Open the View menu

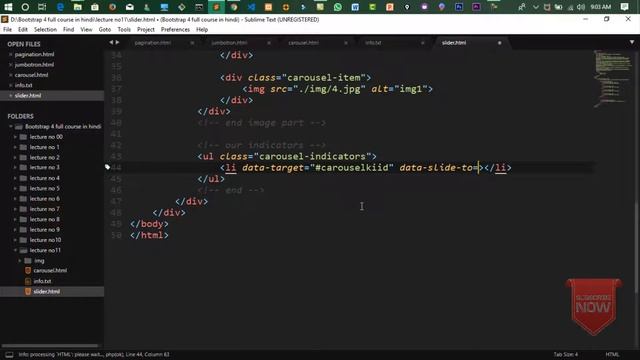point(86,29)
